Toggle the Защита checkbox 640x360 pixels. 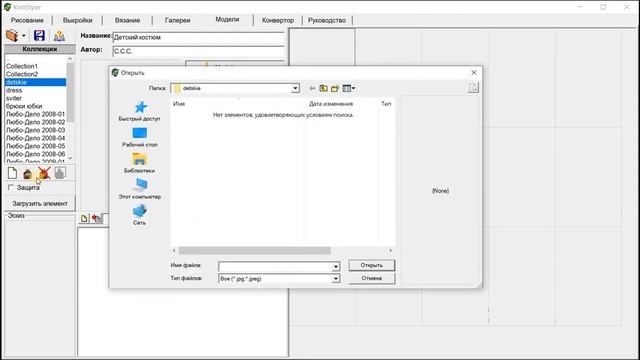point(11,187)
